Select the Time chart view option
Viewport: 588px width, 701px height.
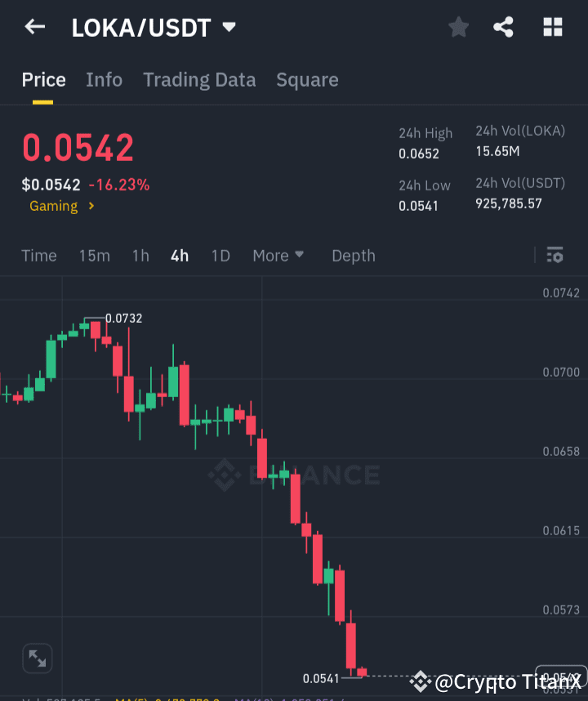(39, 255)
